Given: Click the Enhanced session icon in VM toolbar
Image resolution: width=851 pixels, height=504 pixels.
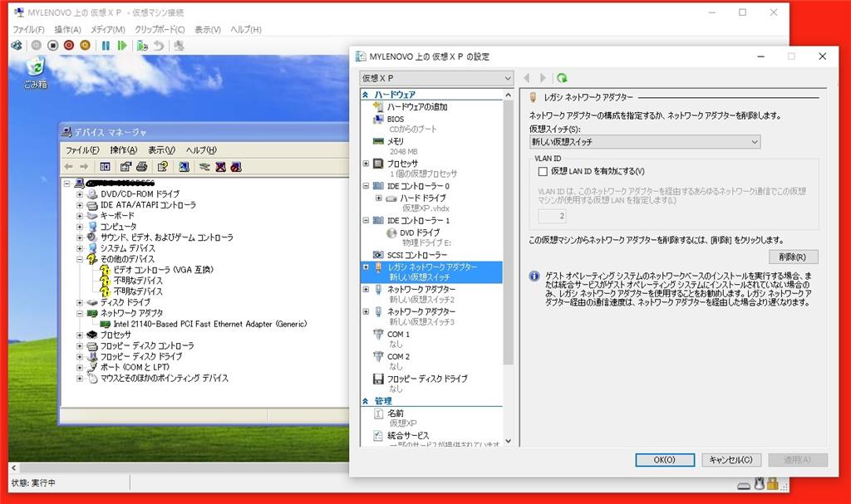Looking at the screenshot, I should click(179, 46).
